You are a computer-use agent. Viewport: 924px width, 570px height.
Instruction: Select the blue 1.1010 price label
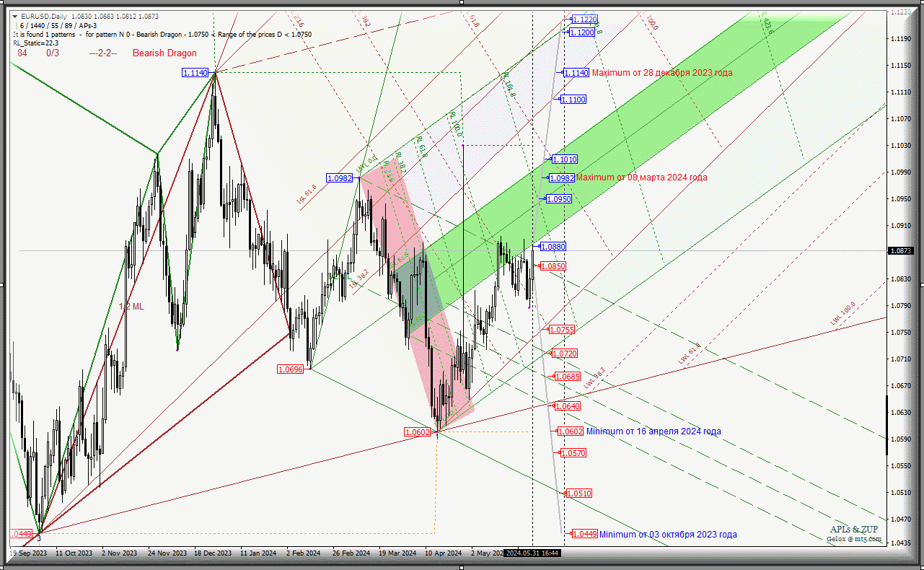(564, 159)
